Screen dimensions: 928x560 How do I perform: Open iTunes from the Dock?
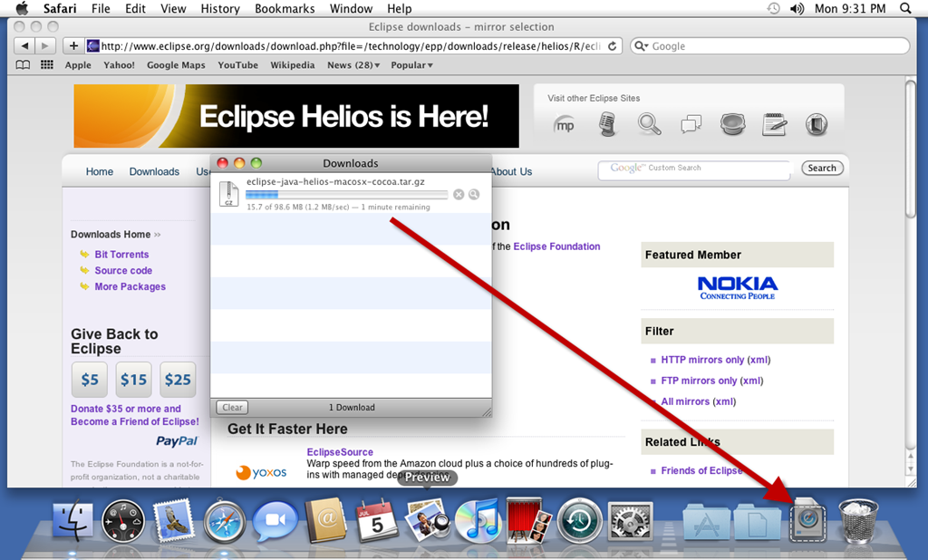[478, 522]
